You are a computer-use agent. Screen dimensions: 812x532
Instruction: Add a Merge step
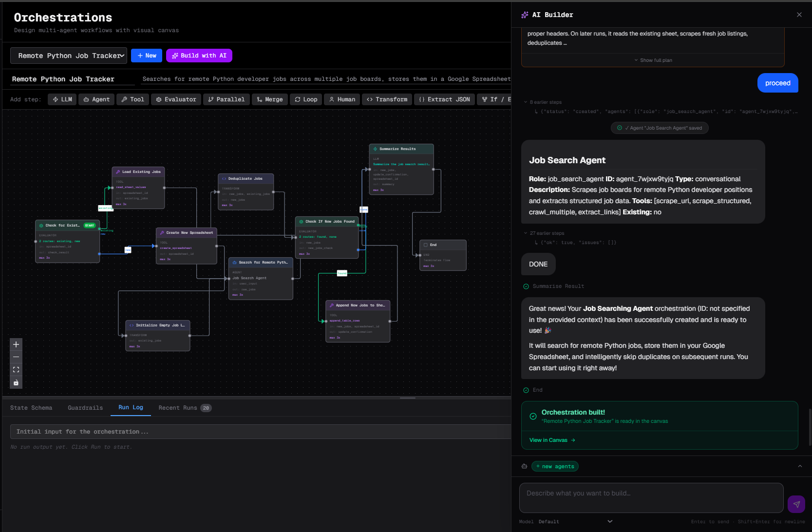(x=269, y=99)
